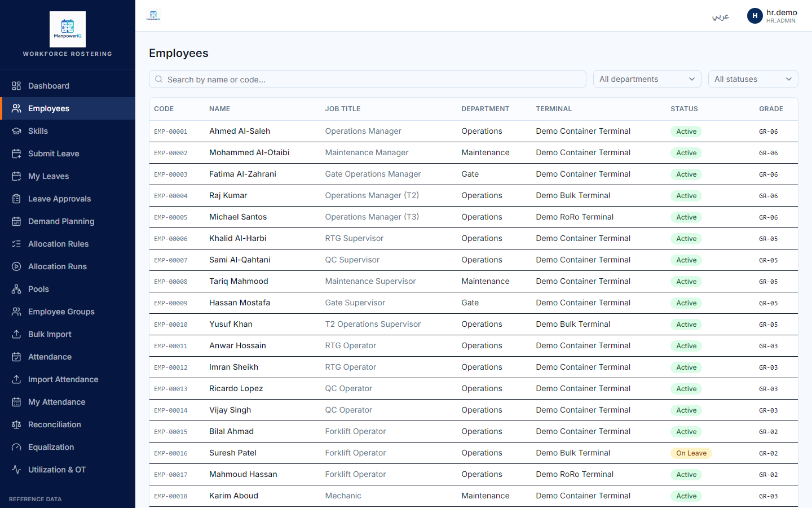812x508 pixels.
Task: Click the Demand Planning calendar icon
Action: 16,221
